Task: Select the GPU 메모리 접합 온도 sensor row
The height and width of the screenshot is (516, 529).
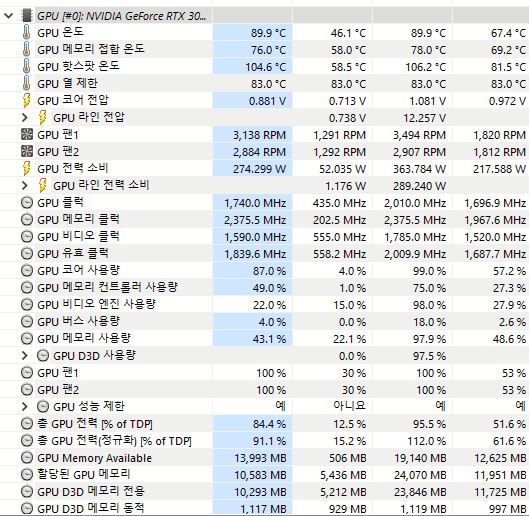Action: click(x=264, y=50)
